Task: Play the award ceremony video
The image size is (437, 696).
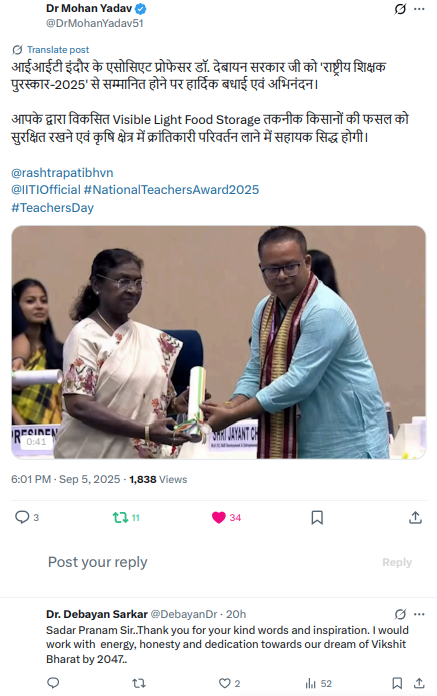Action: (x=219, y=342)
